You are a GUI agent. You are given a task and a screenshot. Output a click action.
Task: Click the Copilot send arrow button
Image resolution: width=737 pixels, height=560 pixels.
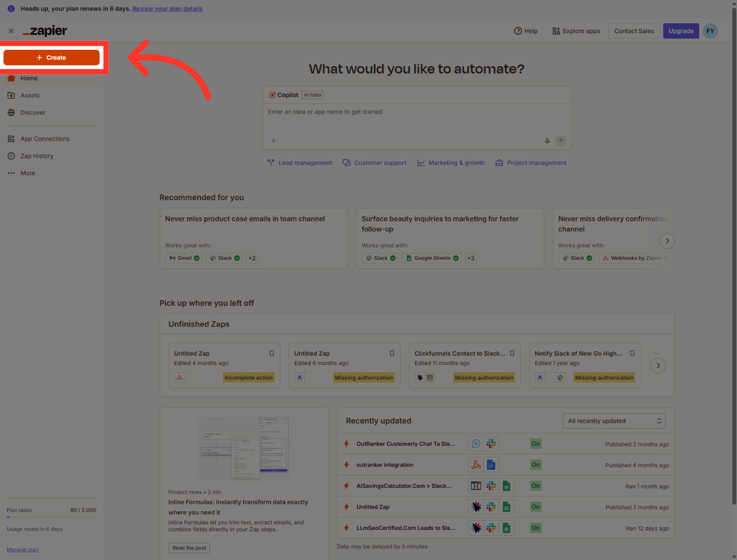(x=561, y=141)
